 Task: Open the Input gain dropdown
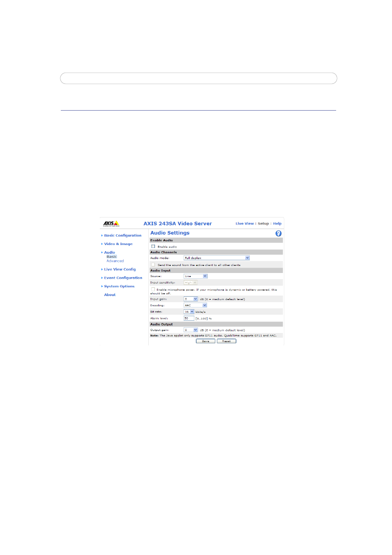191,299
